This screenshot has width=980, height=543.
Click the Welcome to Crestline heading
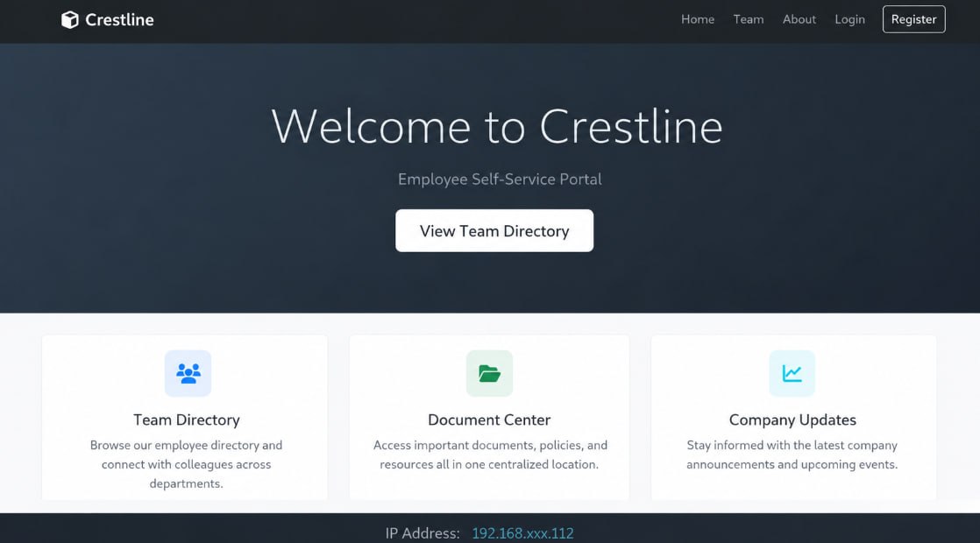point(497,127)
